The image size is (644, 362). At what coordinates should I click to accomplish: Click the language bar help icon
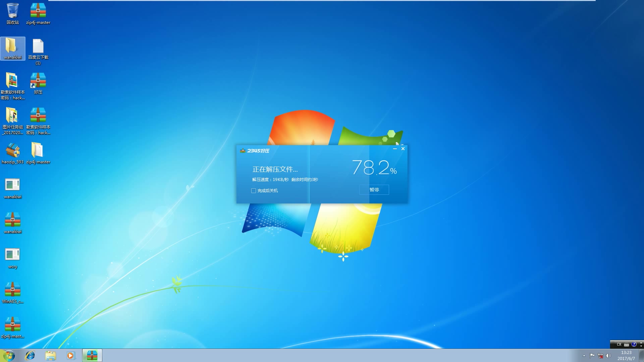pos(634,344)
